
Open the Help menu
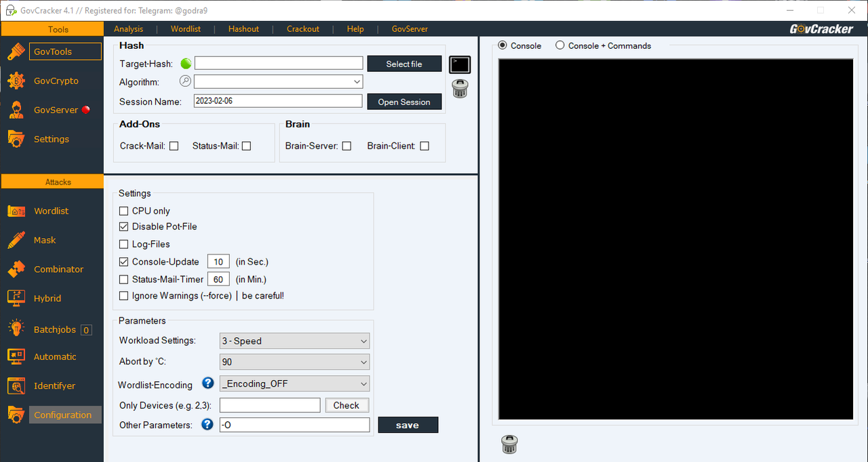pos(355,29)
